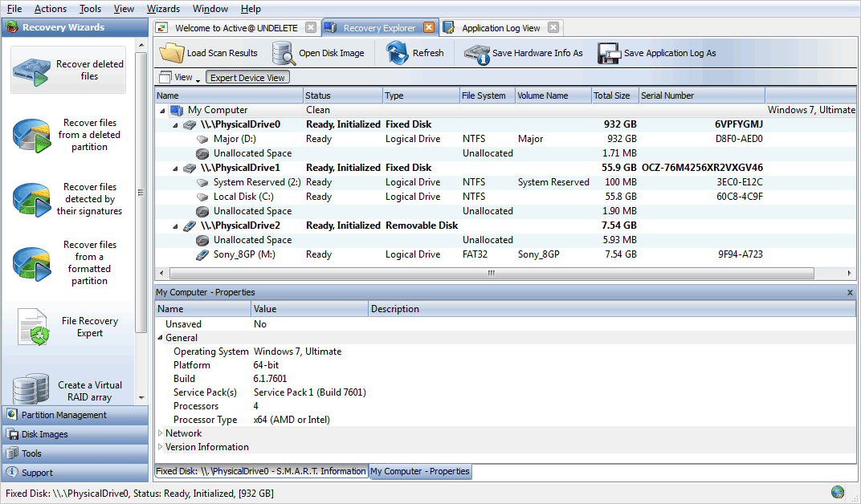
Task: Open the View dropdown menu
Action: 178,78
